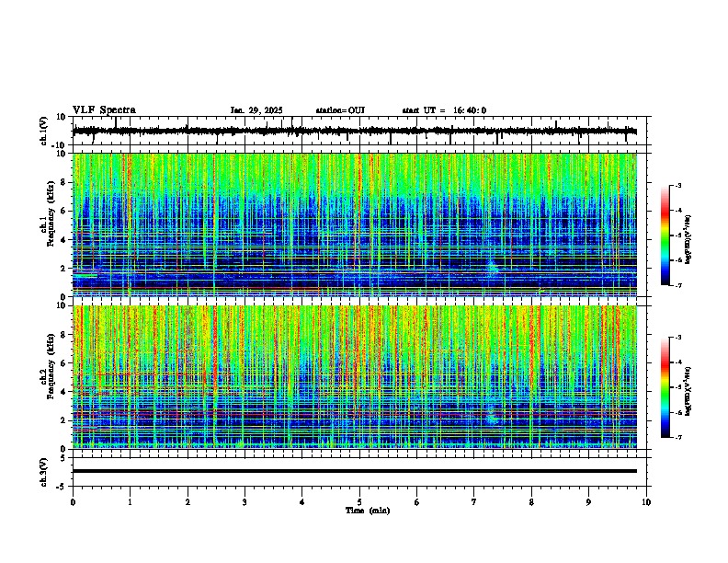Viewport: 728px width, 563px height.
Task: Click the '2' kHz tick on ch.2 axis
Action: (63, 420)
